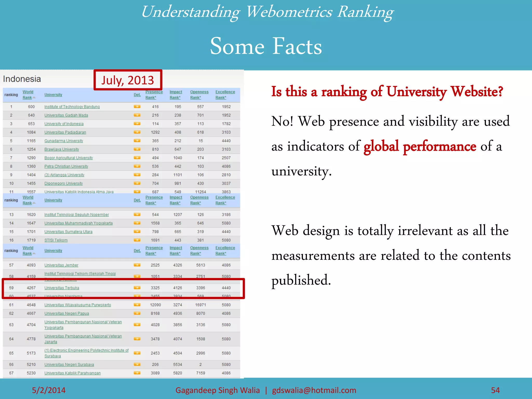Open details icon for Universitas Jember

137,265
